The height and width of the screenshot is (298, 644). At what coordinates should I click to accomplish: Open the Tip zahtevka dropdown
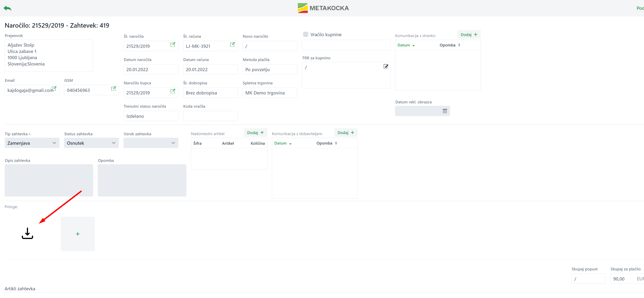pyautogui.click(x=32, y=143)
